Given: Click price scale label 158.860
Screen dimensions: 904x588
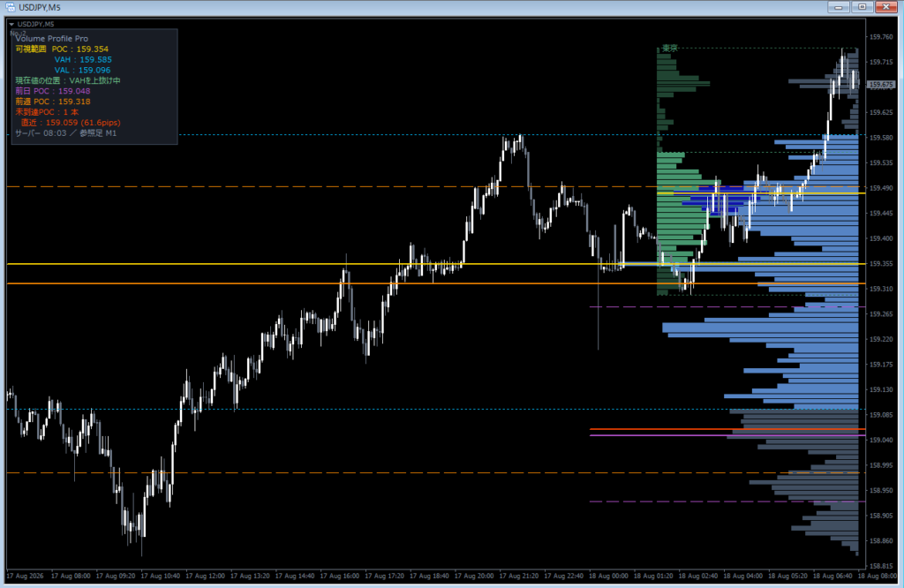Looking at the screenshot, I should coord(881,541).
